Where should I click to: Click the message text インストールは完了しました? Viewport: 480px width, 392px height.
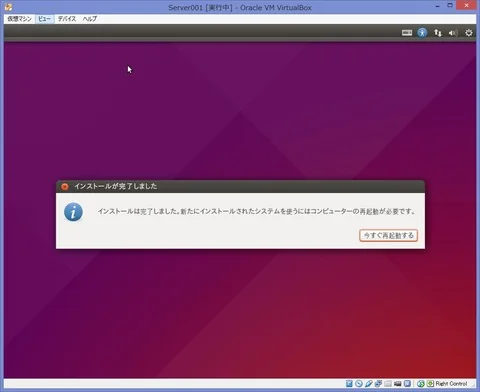tap(139, 211)
